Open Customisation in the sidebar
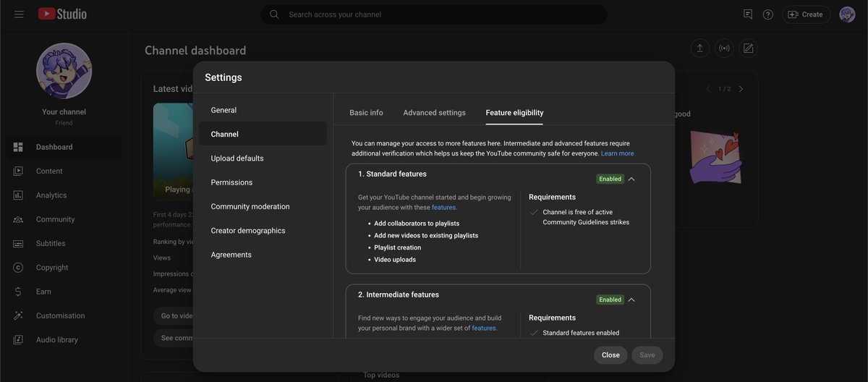This screenshot has height=382, width=868. (64, 316)
